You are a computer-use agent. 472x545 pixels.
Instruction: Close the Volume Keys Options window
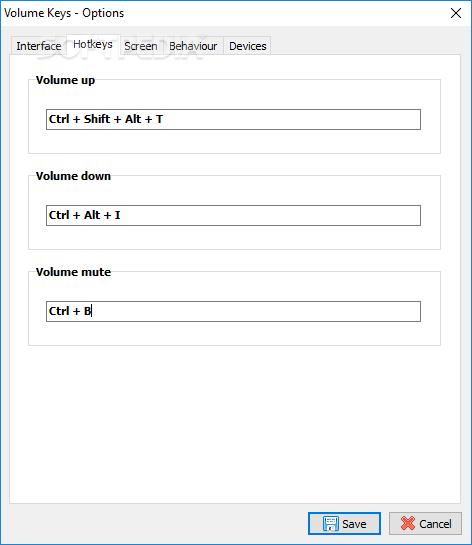click(456, 13)
